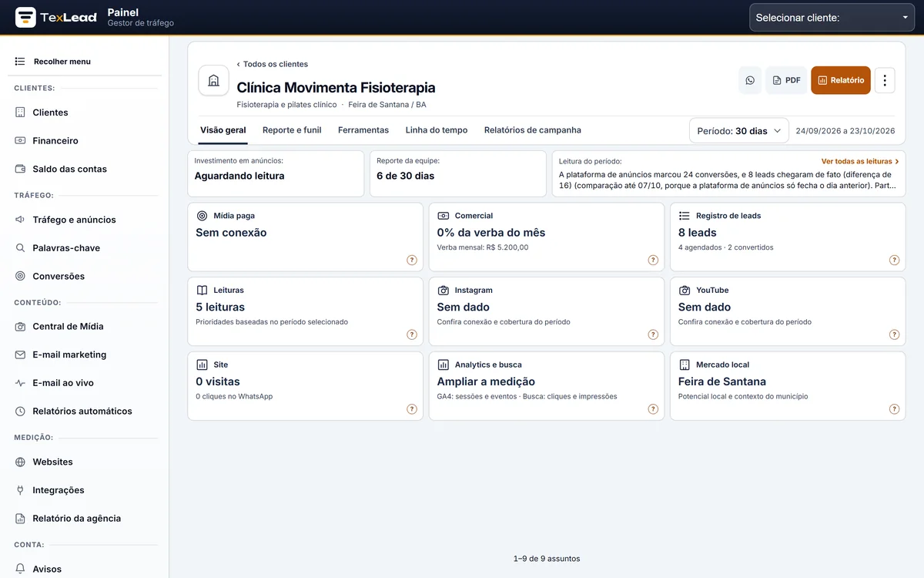Click the help icon on Mídia paga card
Screen dimensions: 924x578
pyautogui.click(x=412, y=260)
